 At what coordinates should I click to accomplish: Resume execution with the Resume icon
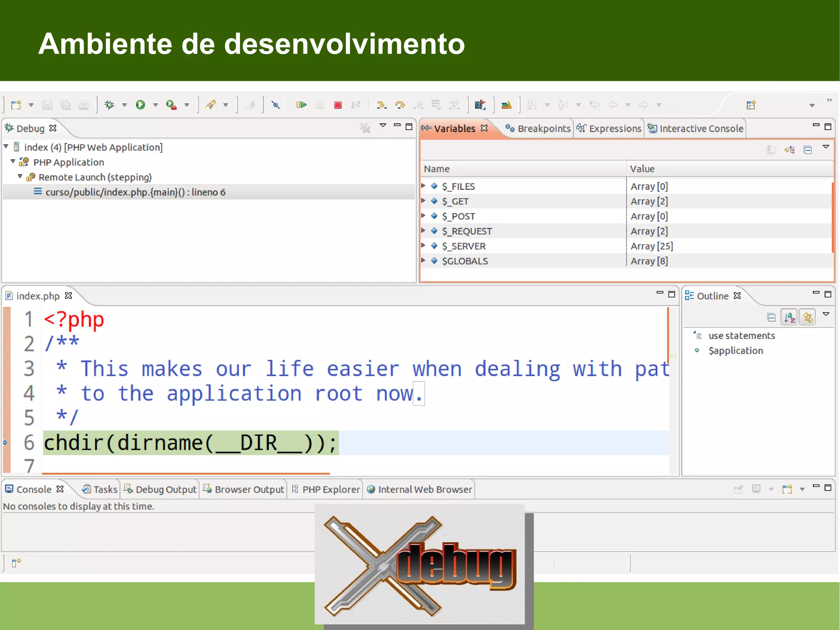[x=301, y=105]
